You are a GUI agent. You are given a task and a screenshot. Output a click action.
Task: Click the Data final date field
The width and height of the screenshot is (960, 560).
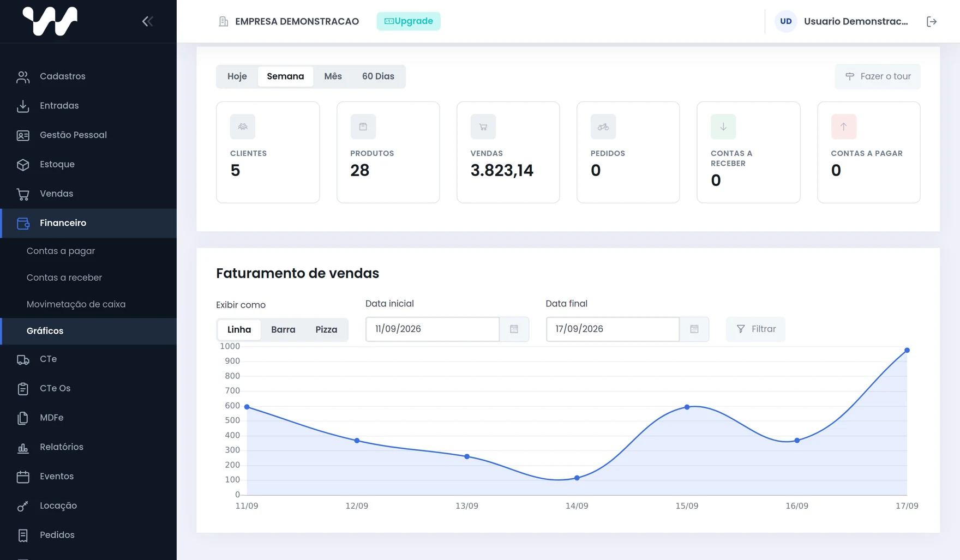tap(613, 329)
